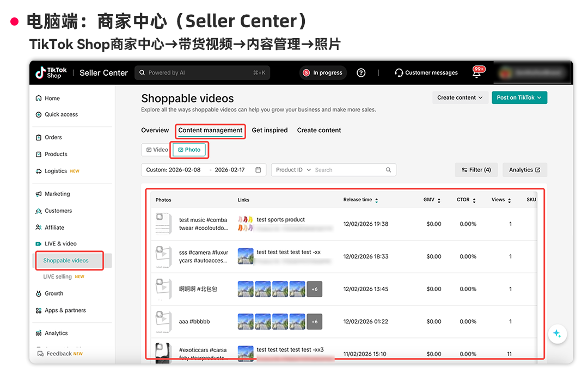Sort table by CTOR column arrows
Image resolution: width=588 pixels, height=375 pixels.
pos(474,200)
